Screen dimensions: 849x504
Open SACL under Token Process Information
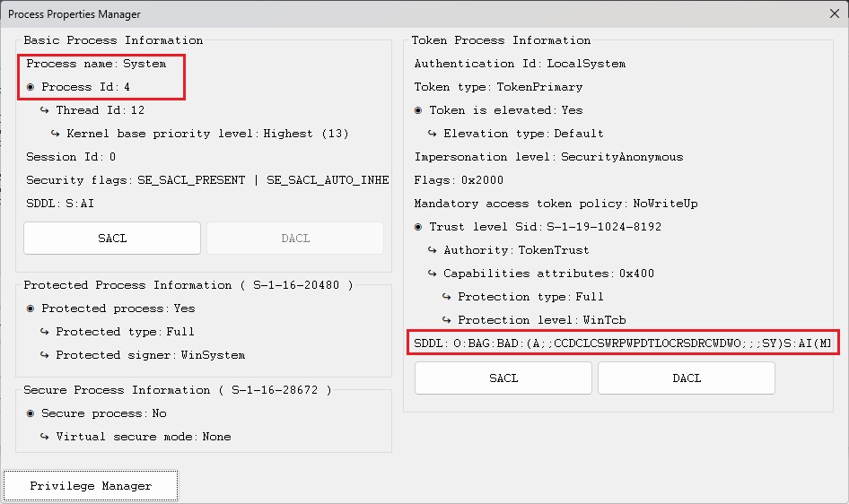[503, 378]
